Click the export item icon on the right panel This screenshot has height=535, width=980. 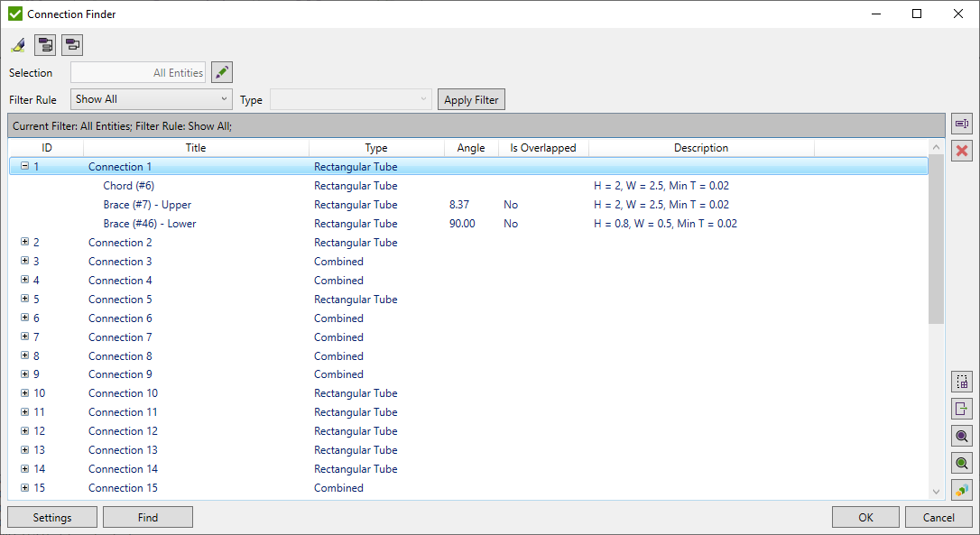[961, 408]
